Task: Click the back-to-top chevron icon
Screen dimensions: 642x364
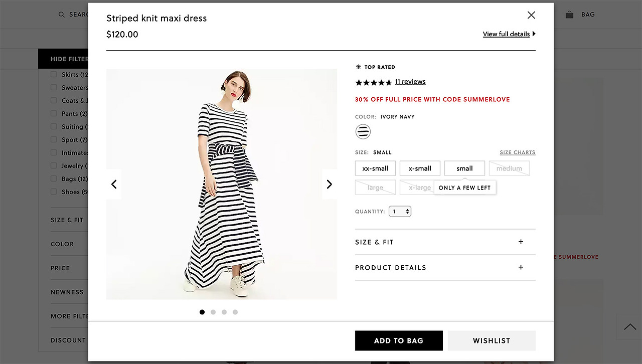Action: [629, 327]
